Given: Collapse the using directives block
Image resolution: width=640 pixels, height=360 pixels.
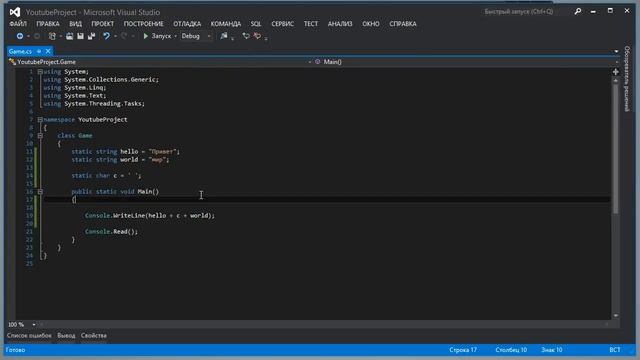Looking at the screenshot, I should tap(40, 72).
